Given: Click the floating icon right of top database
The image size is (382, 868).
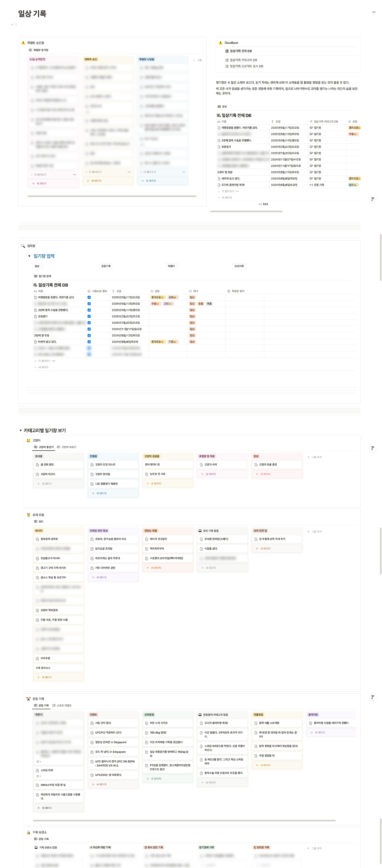Looking at the screenshot, I should (372, 199).
